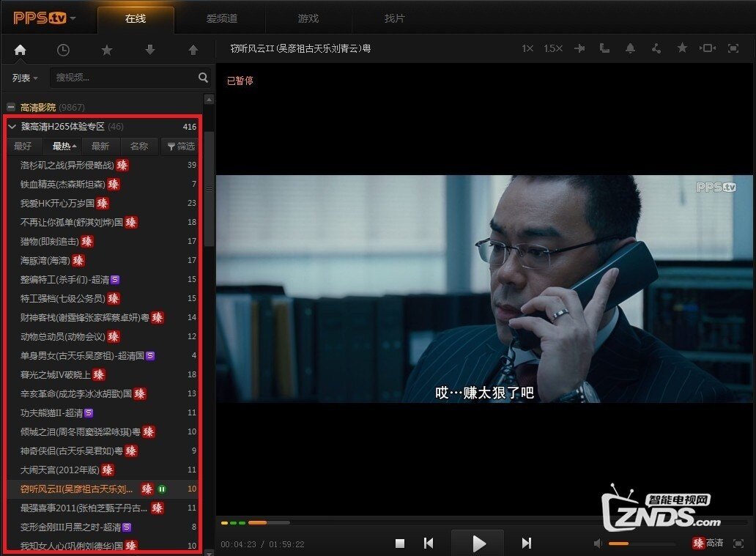Viewport: 756px width, 556px height.
Task: Play 洛杉矶之战(异形侵略战)
Action: pos(104,165)
